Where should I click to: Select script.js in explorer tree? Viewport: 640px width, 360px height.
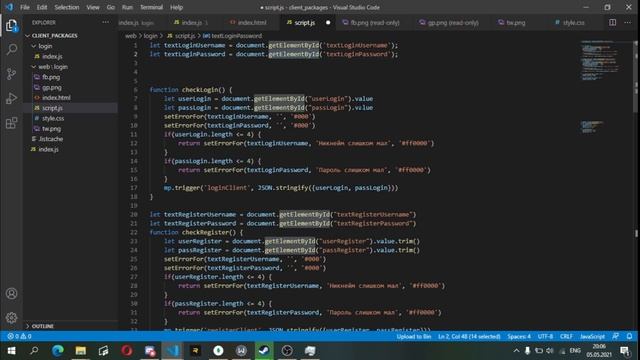tap(52, 108)
